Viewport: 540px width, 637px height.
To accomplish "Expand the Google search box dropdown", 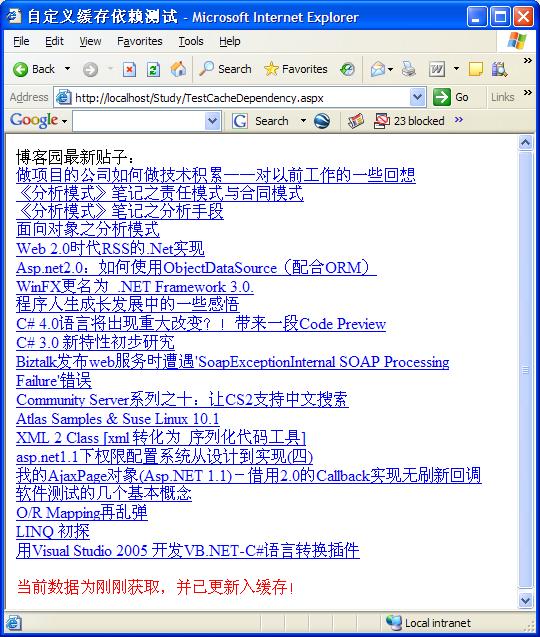I will tap(213, 121).
